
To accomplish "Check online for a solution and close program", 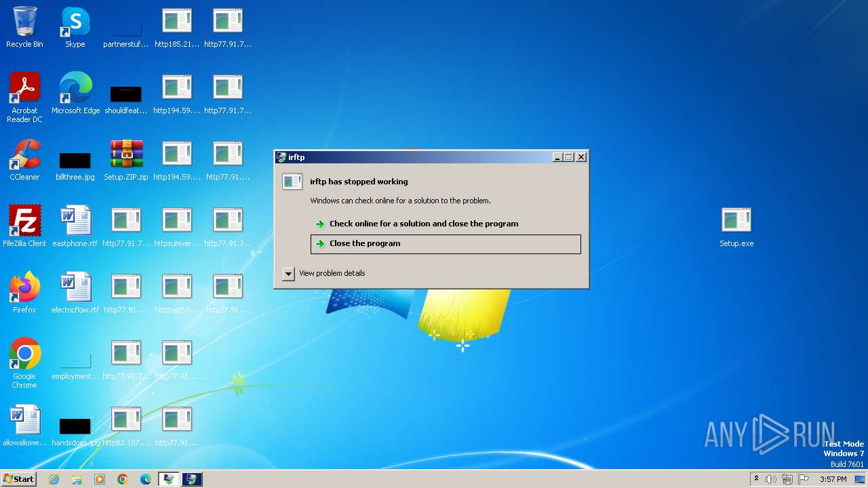I will pos(446,224).
